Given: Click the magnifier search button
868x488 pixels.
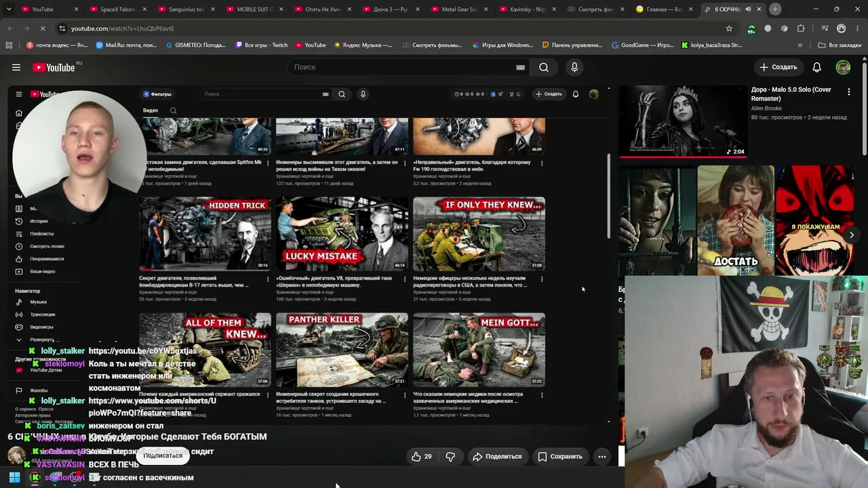Looking at the screenshot, I should tap(544, 67).
